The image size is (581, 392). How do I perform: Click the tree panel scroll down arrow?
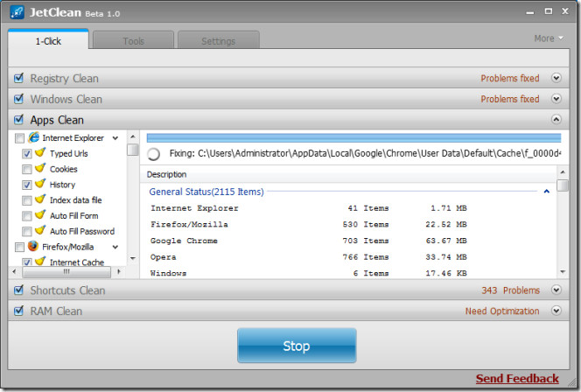point(133,258)
